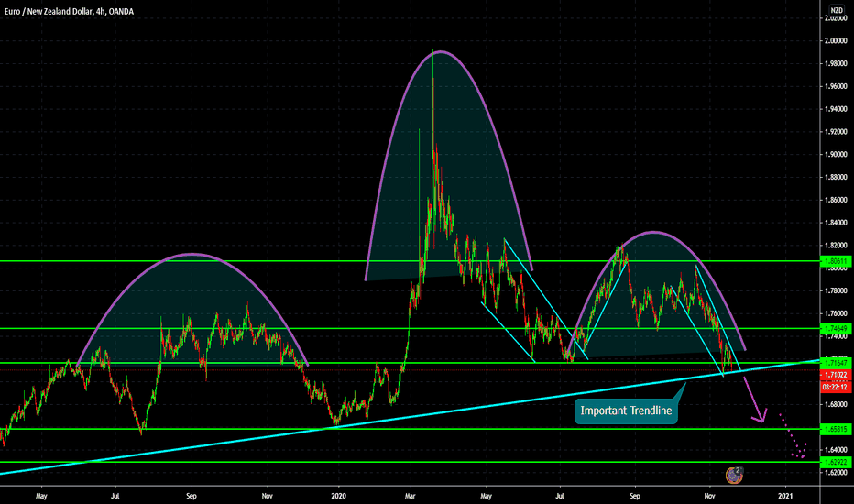Click the 1.96000 price axis value
The width and height of the screenshot is (854, 504).
836,86
